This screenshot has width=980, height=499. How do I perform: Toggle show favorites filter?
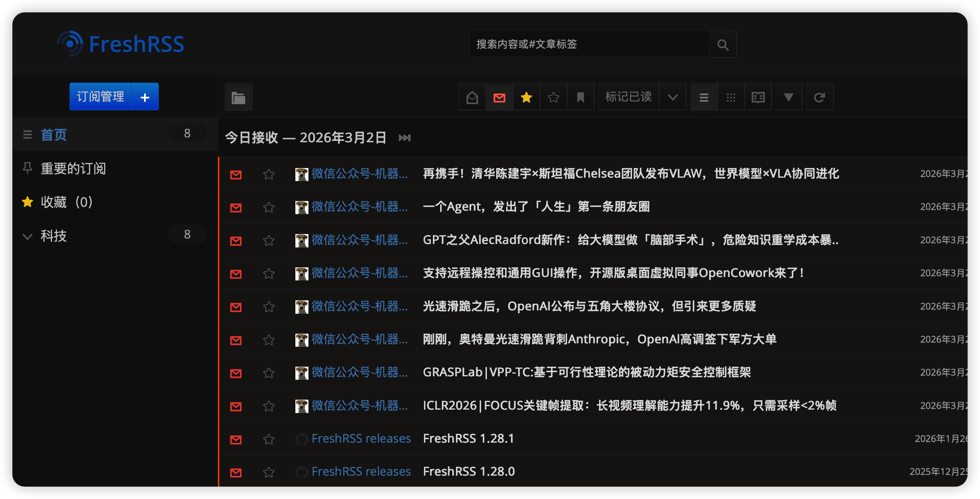(x=526, y=97)
